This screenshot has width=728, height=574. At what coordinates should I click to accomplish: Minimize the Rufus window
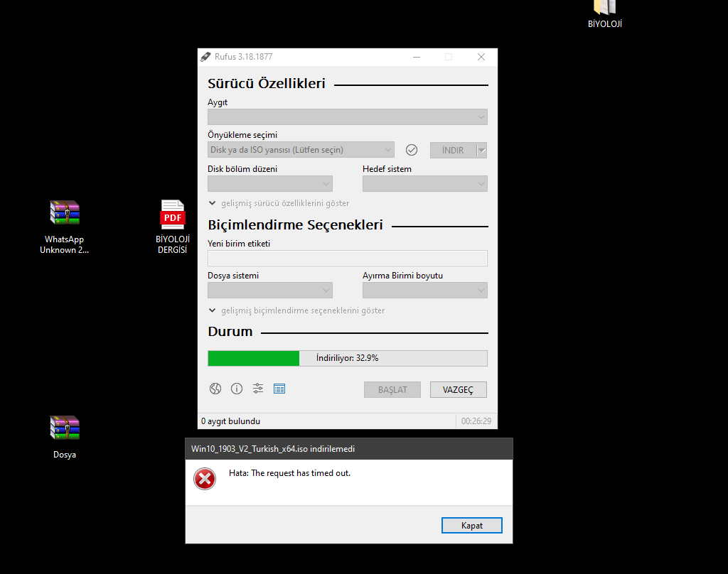[417, 57]
